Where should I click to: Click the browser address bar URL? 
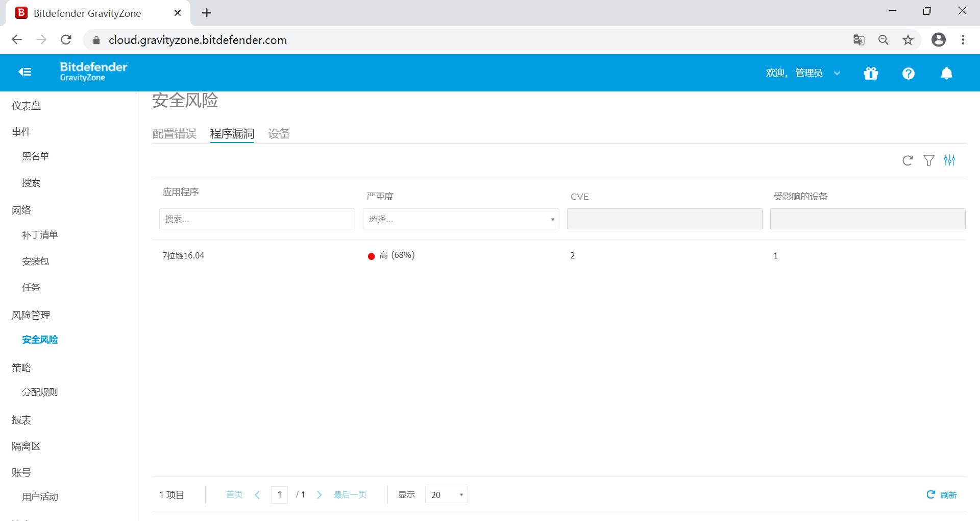point(198,40)
